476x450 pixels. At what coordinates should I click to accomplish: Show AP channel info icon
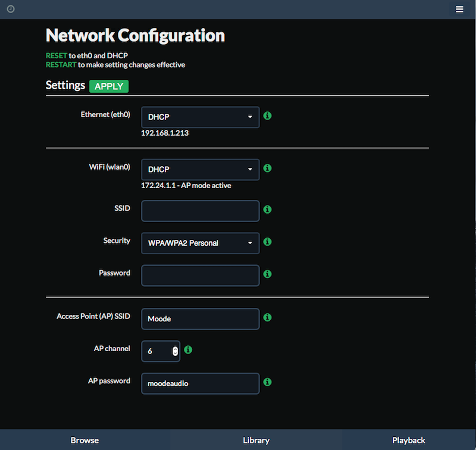click(x=188, y=350)
